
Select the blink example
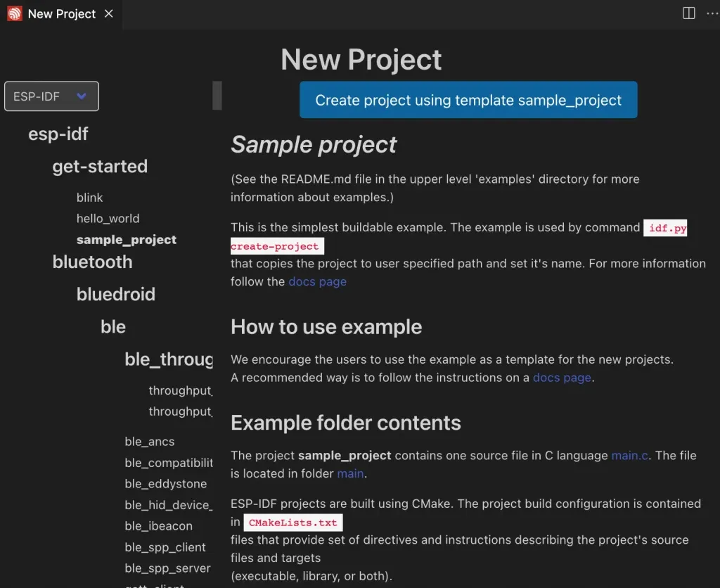click(x=89, y=198)
